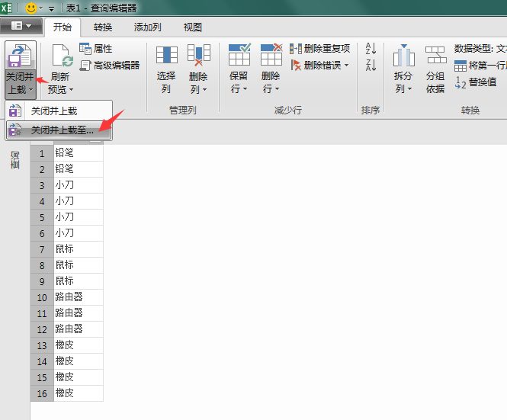Expand the 删除行 dropdown arrow

tap(277, 89)
